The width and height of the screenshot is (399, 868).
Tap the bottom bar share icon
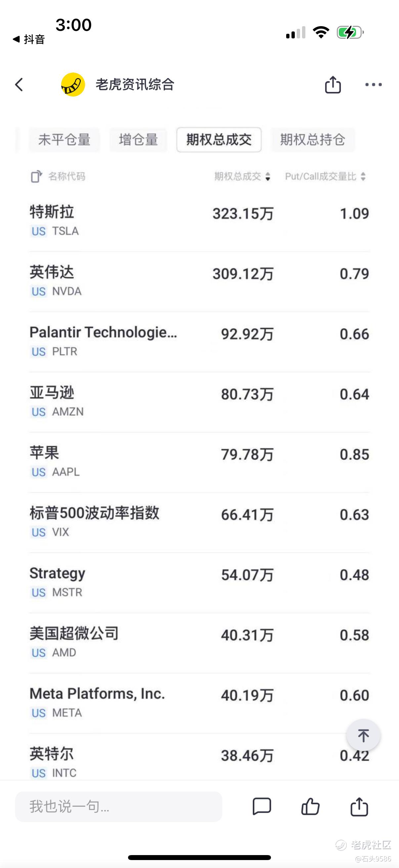pos(359,806)
